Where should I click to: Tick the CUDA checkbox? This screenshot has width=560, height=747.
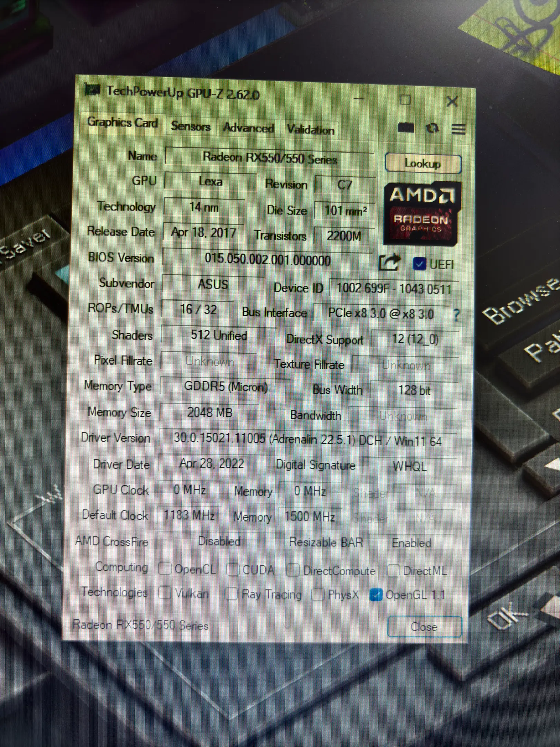click(x=232, y=569)
